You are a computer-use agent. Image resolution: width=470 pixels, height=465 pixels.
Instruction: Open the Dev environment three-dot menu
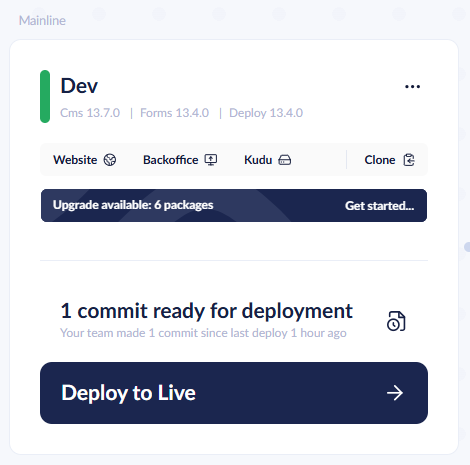tap(412, 87)
